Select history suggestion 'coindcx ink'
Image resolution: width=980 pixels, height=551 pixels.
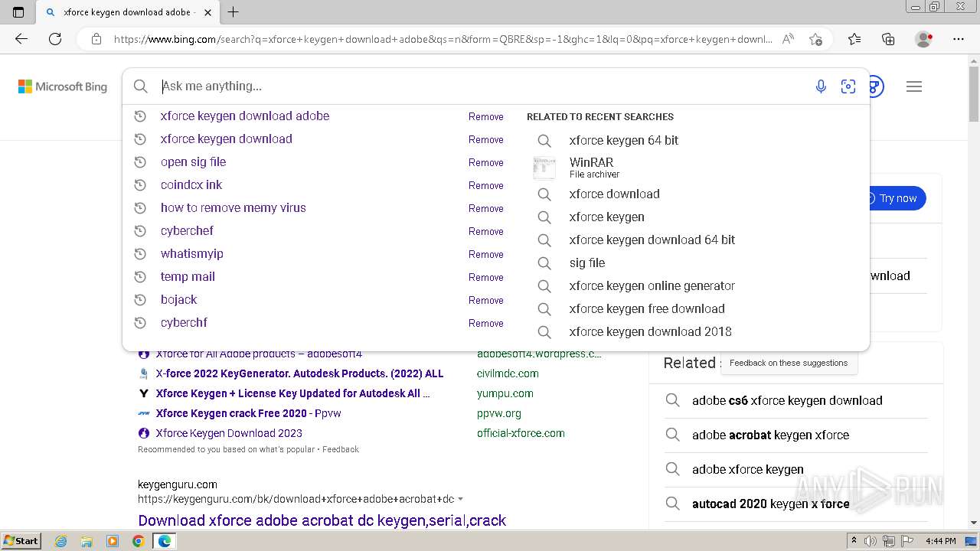tap(191, 185)
